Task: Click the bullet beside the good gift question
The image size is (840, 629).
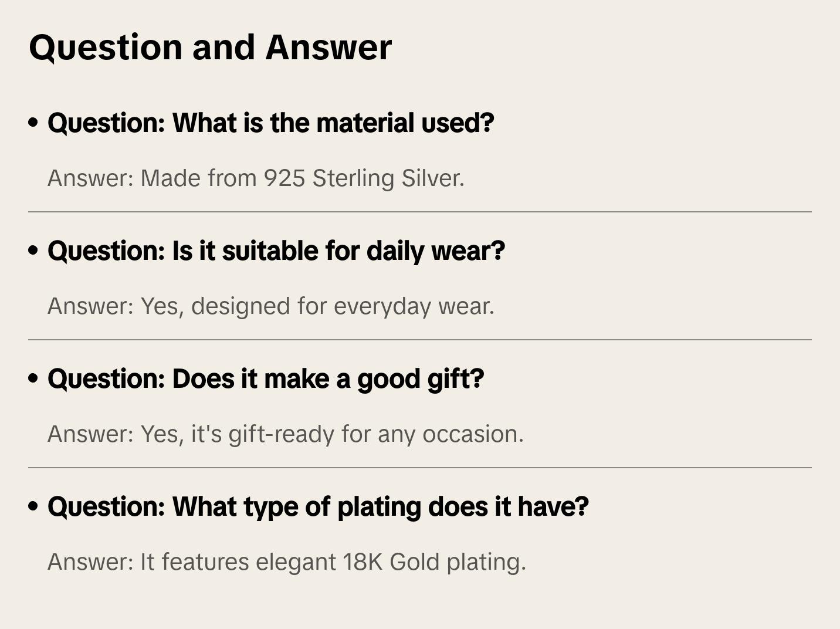Action: [33, 379]
